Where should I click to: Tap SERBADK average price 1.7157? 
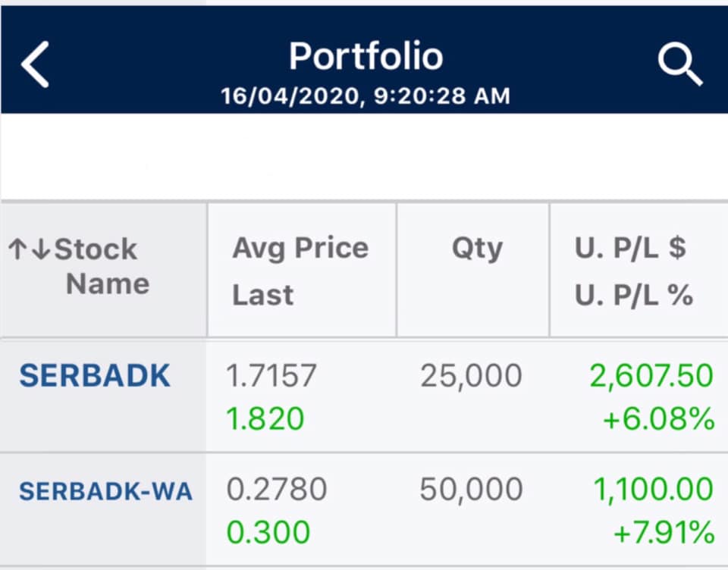click(x=271, y=375)
